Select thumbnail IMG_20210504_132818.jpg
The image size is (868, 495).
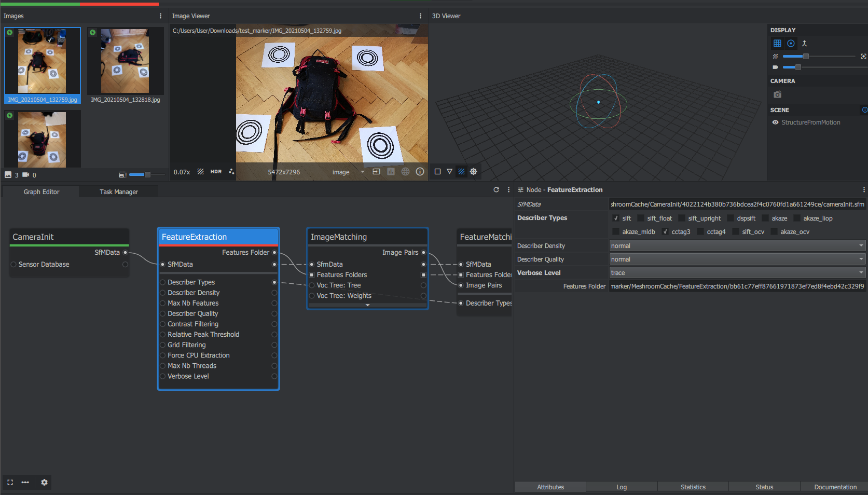(125, 61)
